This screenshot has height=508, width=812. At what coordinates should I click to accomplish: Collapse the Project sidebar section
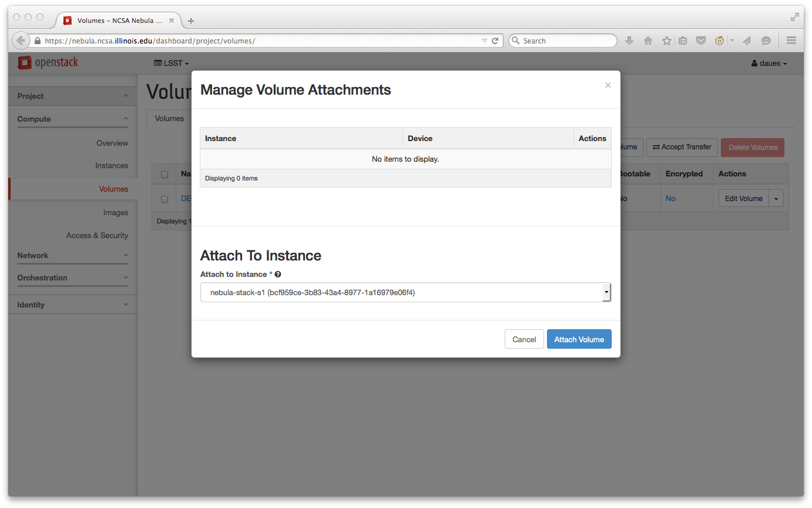click(x=73, y=96)
